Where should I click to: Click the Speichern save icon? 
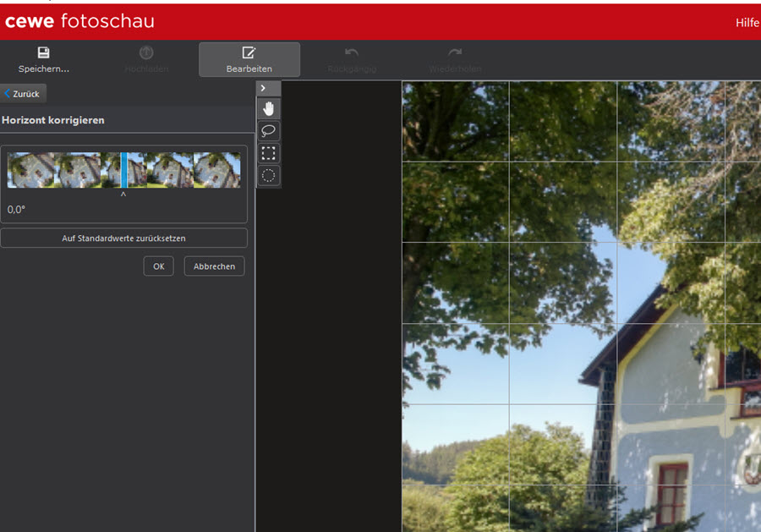tap(44, 52)
